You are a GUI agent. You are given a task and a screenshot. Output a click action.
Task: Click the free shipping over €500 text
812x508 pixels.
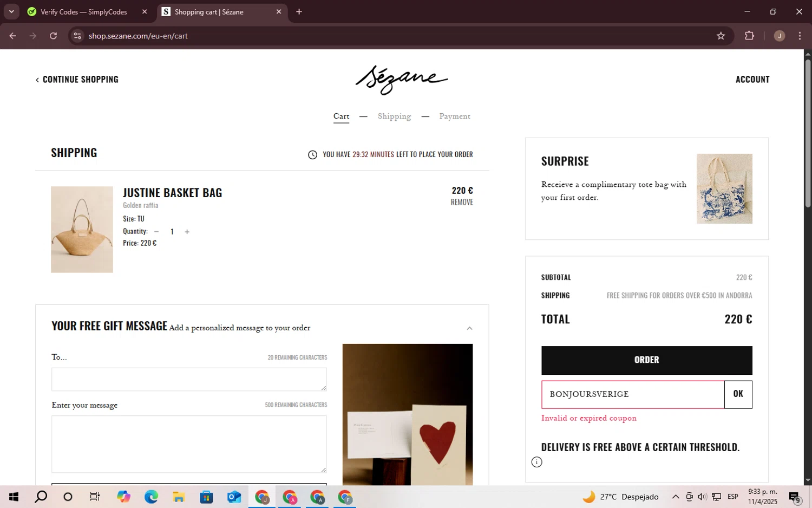(679, 296)
